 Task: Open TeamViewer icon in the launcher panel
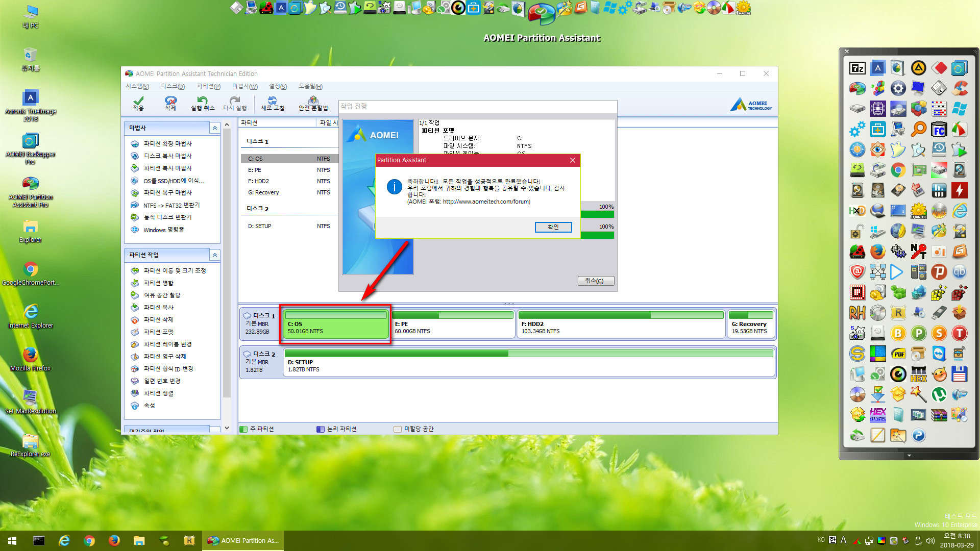pyautogui.click(x=939, y=354)
